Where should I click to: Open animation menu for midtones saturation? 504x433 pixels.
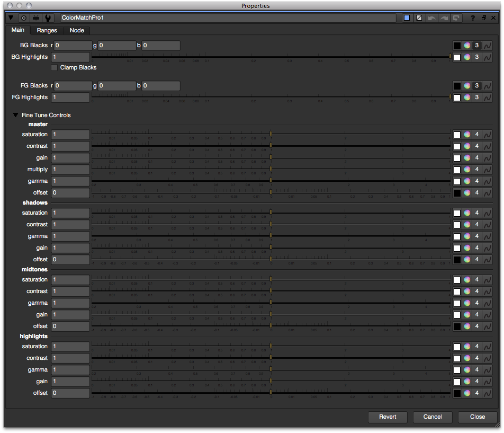click(x=488, y=279)
